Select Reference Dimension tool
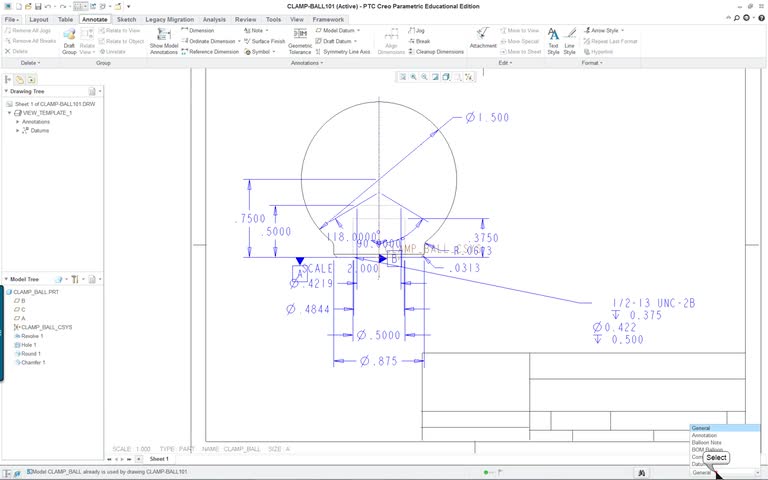This screenshot has height=480, width=768. click(x=210, y=52)
